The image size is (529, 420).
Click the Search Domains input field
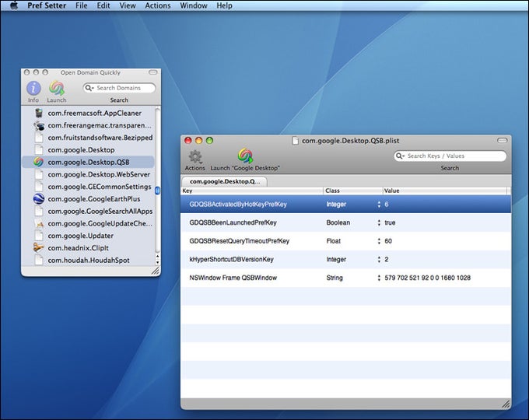tap(119, 88)
